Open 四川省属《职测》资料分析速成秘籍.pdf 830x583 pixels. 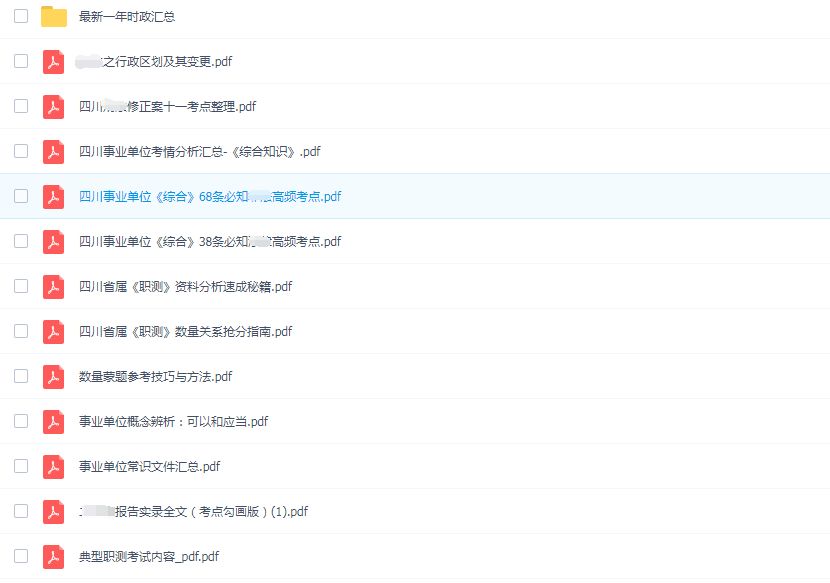tap(185, 286)
